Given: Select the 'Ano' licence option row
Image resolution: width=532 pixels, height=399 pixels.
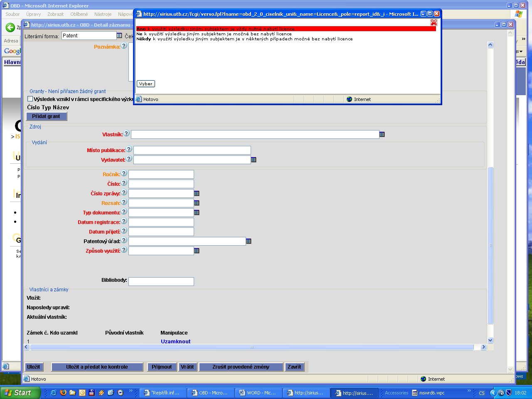Looking at the screenshot, I should point(286,29).
